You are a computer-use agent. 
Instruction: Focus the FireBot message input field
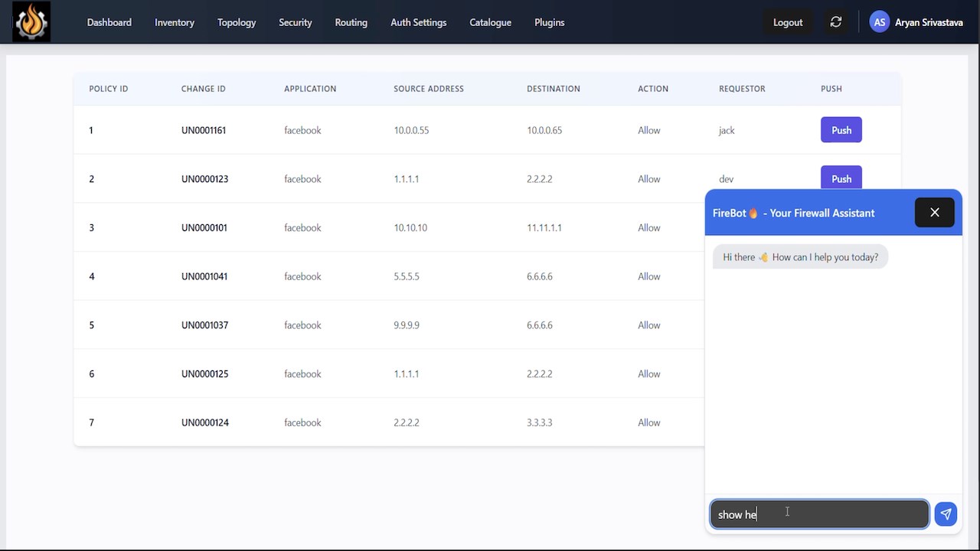pyautogui.click(x=819, y=514)
